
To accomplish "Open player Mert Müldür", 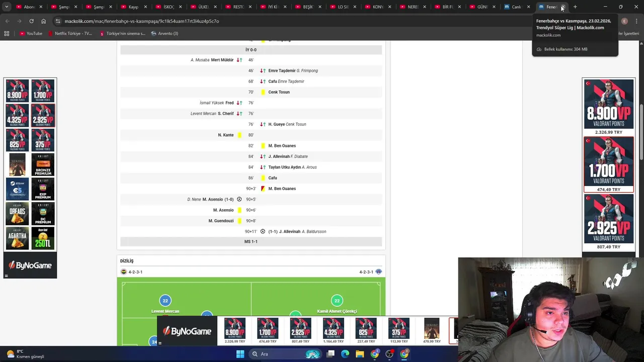I will point(222,60).
